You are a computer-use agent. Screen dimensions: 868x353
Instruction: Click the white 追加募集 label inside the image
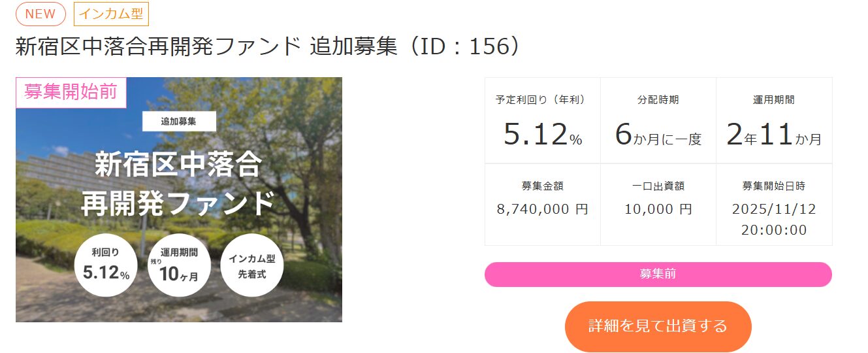[178, 122]
